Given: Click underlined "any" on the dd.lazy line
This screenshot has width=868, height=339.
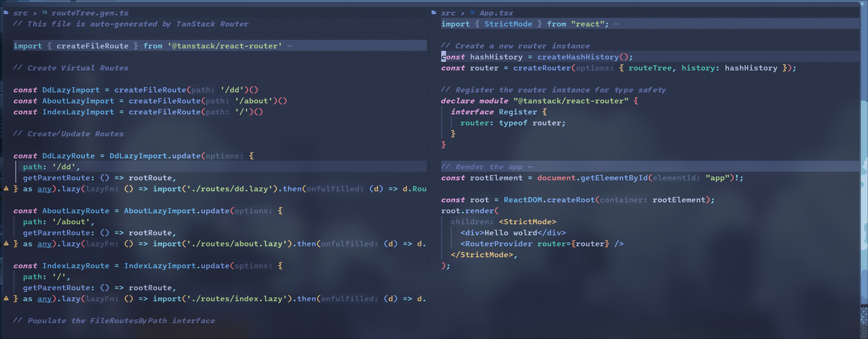Looking at the screenshot, I should pos(45,189).
